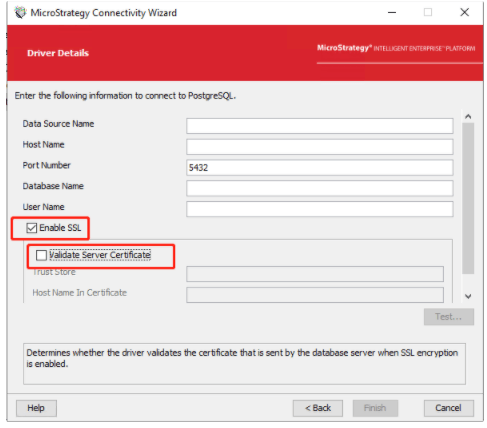487x428 pixels.
Task: Minimize the Connectivity Wizard window
Action: 392,13
